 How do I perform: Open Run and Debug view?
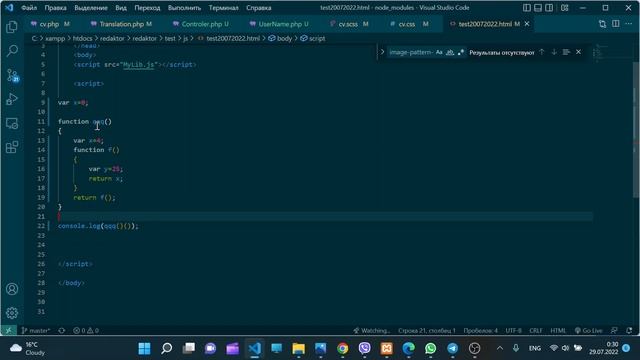[12, 99]
